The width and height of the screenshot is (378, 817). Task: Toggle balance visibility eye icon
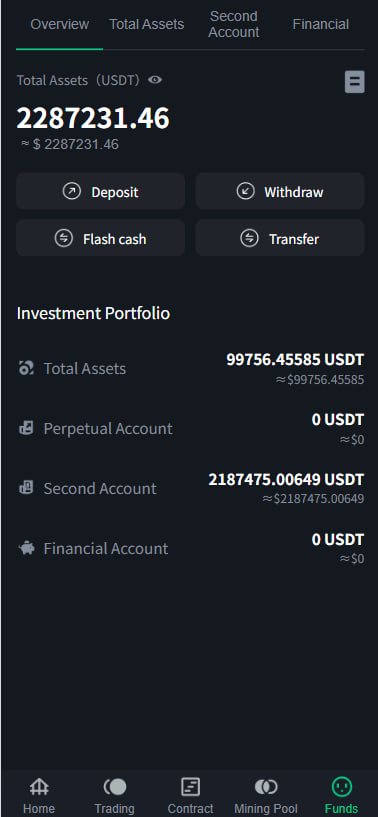coord(155,80)
